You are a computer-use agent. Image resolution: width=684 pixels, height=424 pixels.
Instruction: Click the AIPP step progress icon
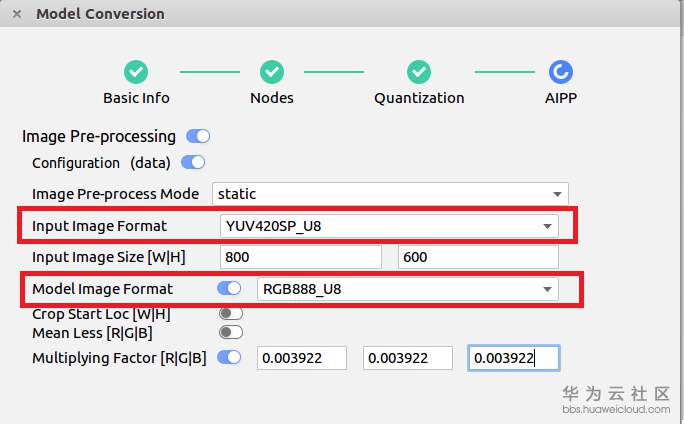(561, 72)
